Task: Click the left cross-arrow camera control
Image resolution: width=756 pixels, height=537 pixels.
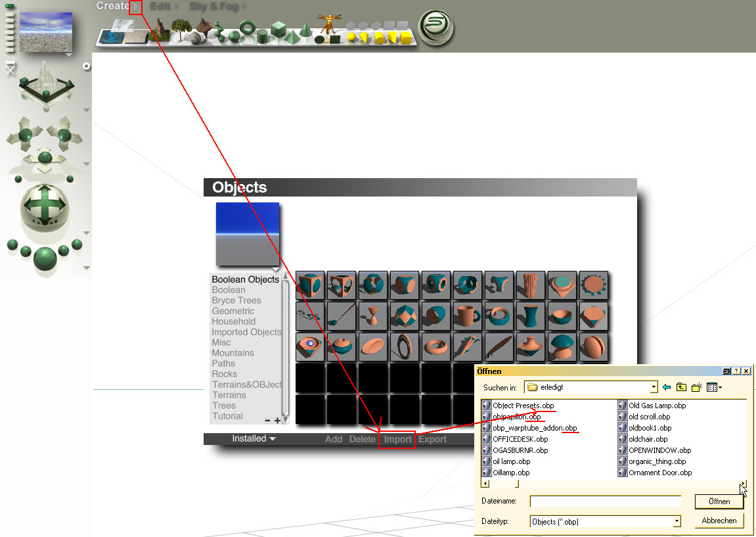Action: coord(26,133)
